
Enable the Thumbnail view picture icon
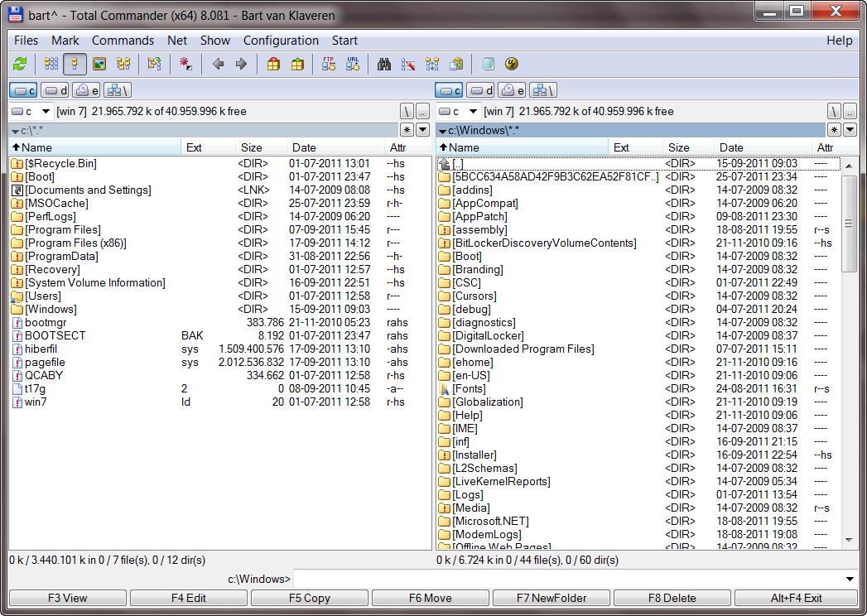click(99, 64)
